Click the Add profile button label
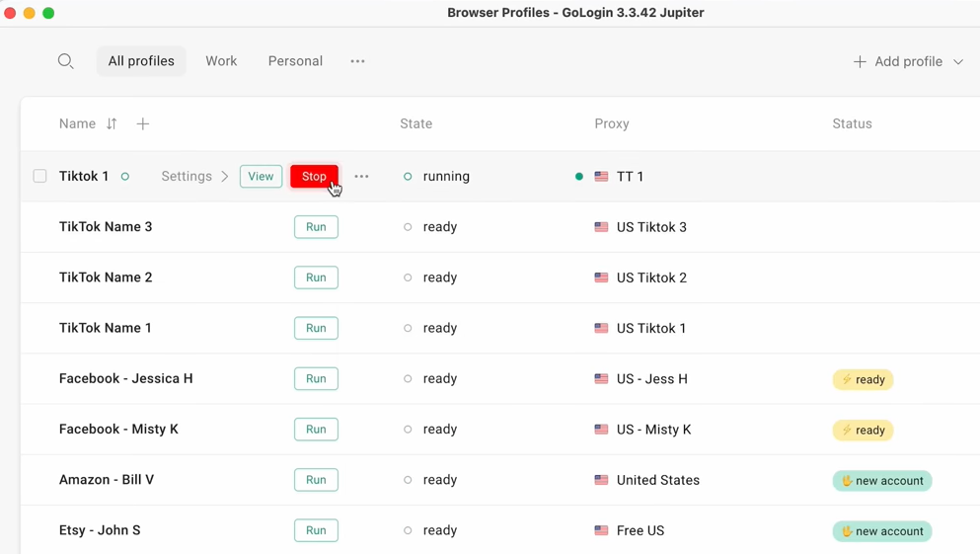 pyautogui.click(x=909, y=62)
